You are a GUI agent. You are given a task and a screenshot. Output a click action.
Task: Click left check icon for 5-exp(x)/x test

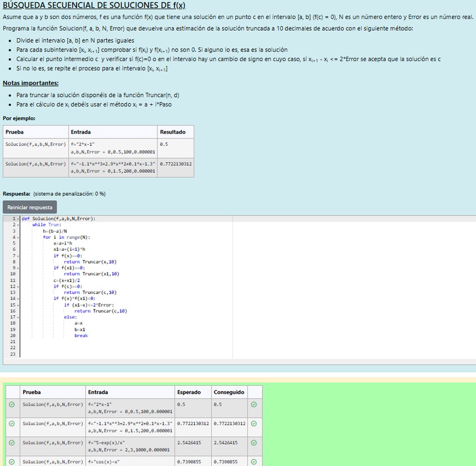12,442
